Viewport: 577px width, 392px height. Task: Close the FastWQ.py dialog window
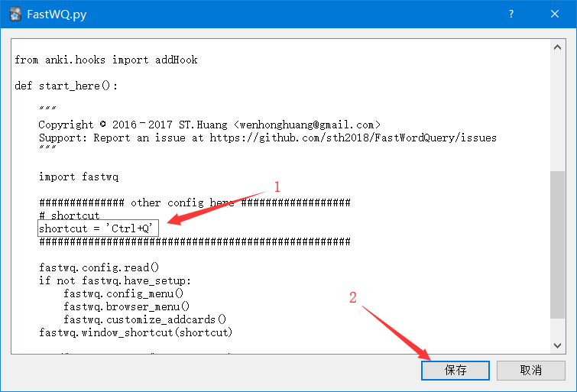(556, 15)
